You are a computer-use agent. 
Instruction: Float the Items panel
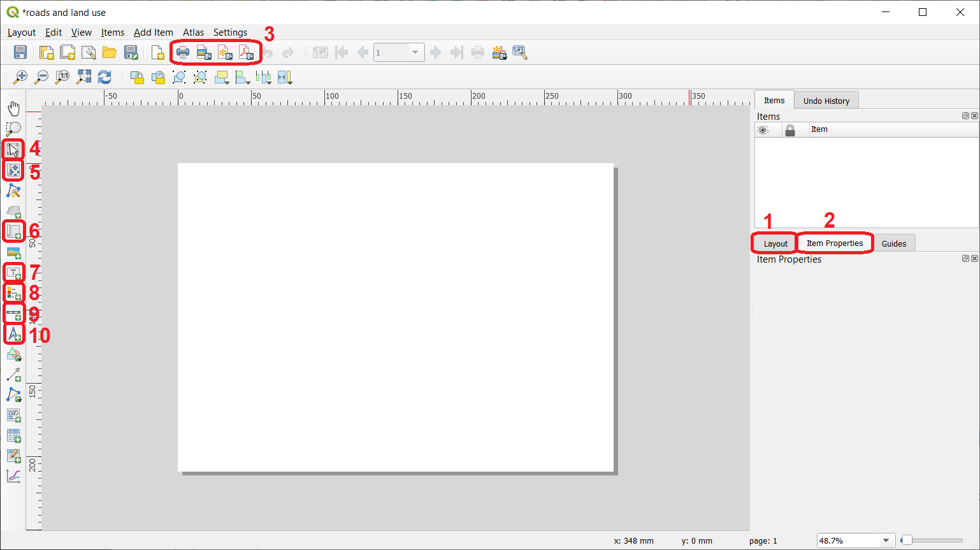coord(965,115)
